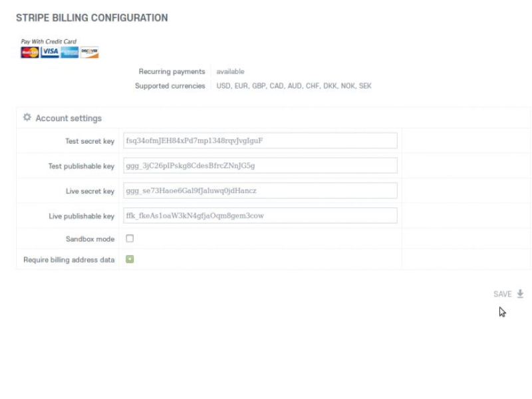Click the Account settings gear icon
Screen dimensions: 532x399
tap(27, 118)
